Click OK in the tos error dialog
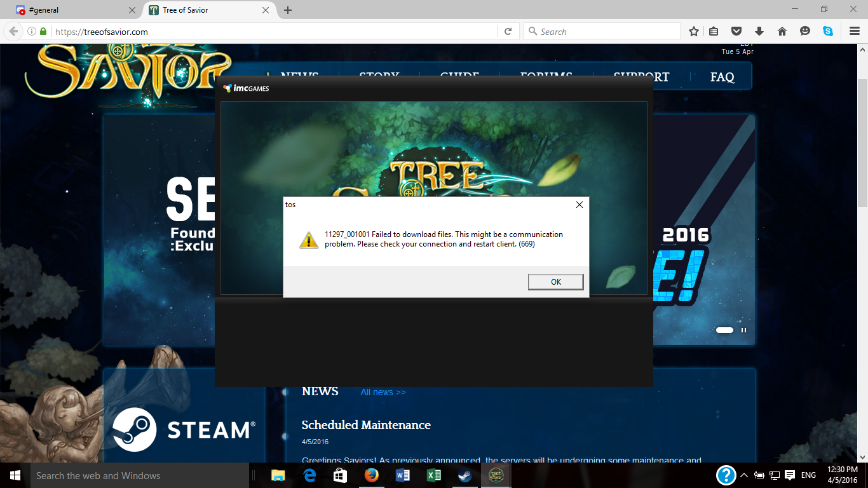The width and height of the screenshot is (868, 488). (x=555, y=281)
